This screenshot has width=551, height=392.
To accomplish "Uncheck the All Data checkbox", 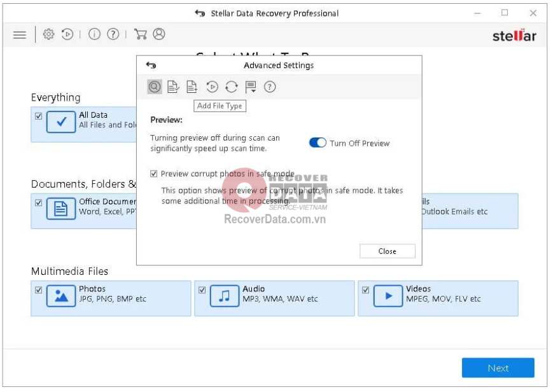I will pyautogui.click(x=39, y=116).
